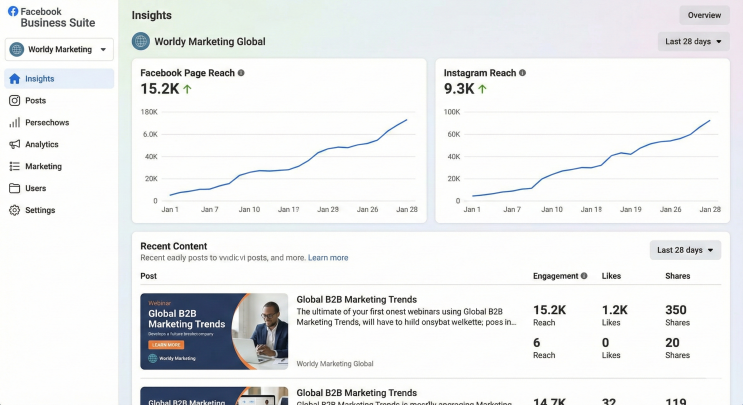Image resolution: width=743 pixels, height=405 pixels.
Task: Open Persechows in the sidebar
Action: point(59,122)
